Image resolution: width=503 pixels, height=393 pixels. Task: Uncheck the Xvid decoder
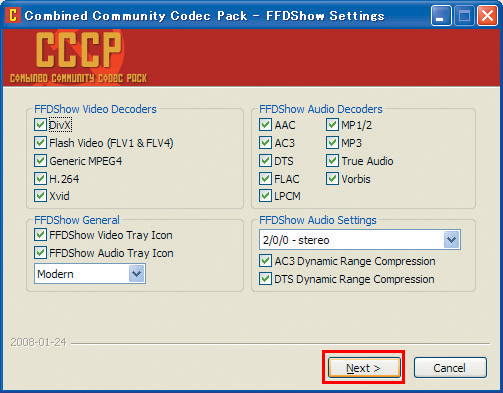(40, 196)
